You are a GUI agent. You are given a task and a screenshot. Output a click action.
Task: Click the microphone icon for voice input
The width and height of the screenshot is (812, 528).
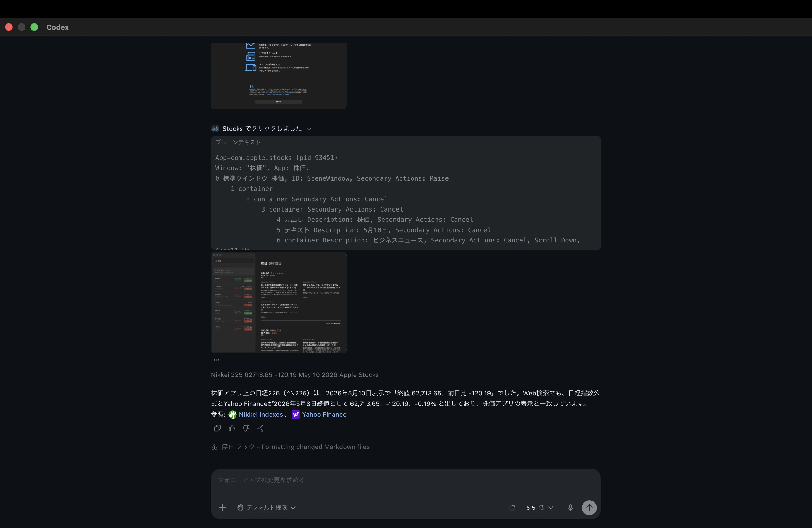(x=570, y=508)
